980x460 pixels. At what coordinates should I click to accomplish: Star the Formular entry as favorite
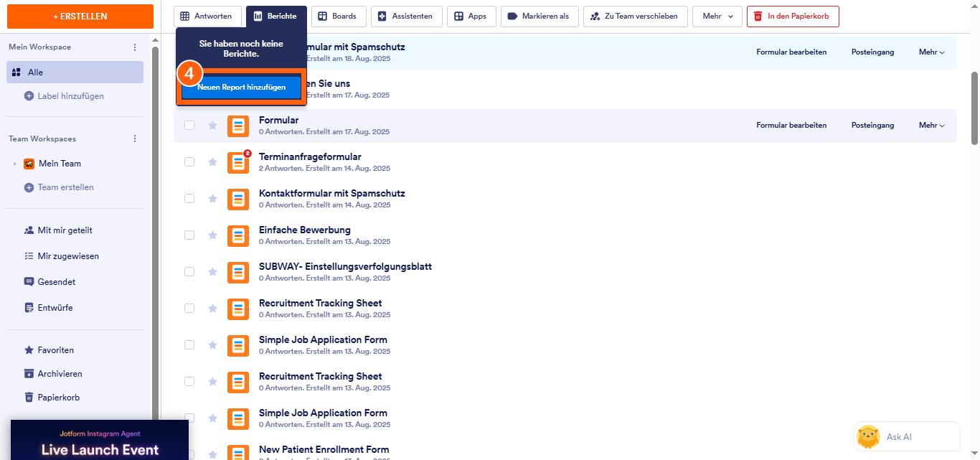(212, 126)
